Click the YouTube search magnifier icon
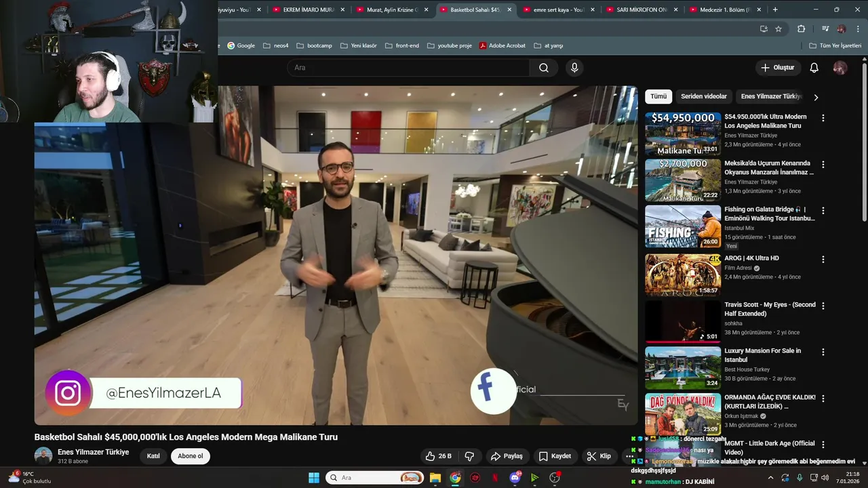The width and height of the screenshot is (868, 488). point(544,68)
